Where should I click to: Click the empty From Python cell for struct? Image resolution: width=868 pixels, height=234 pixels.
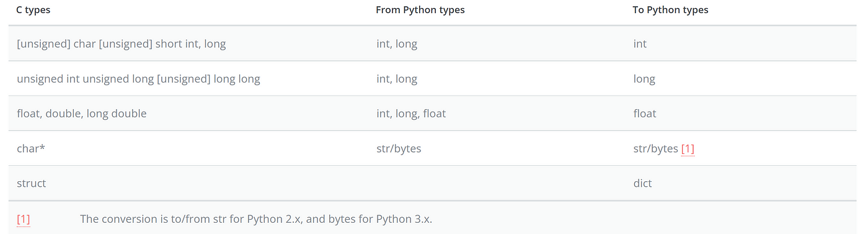click(x=496, y=184)
